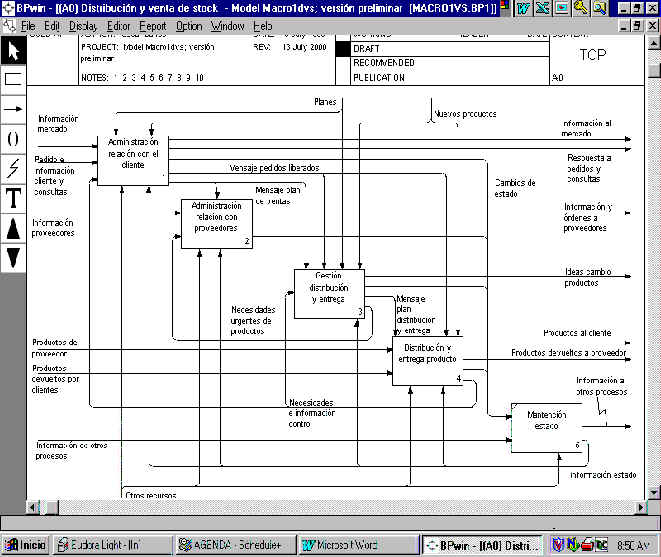This screenshot has height=557, width=661.
Task: Click the Cambios de estado label
Action: pos(515,188)
